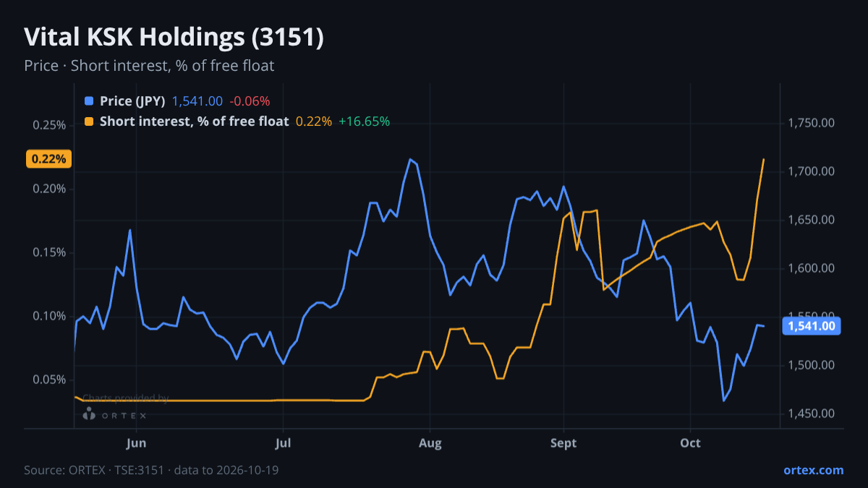Click the blue Price legend swatch

pos(89,101)
